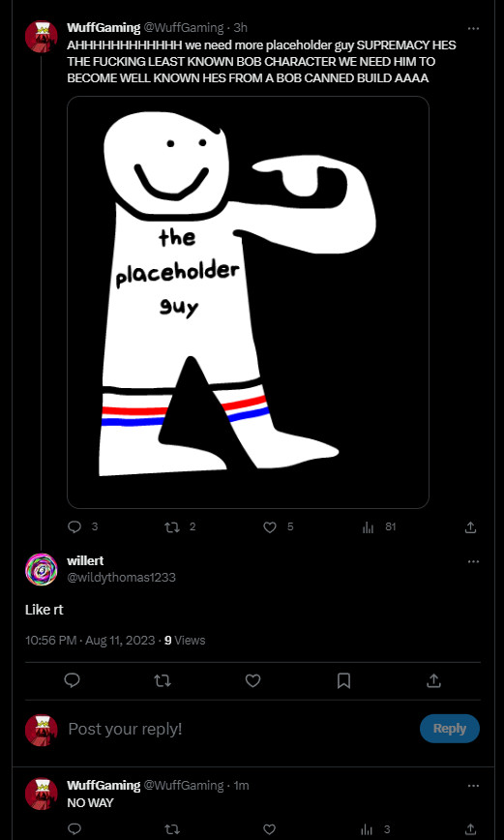Open the placeholder guy image

click(248, 302)
